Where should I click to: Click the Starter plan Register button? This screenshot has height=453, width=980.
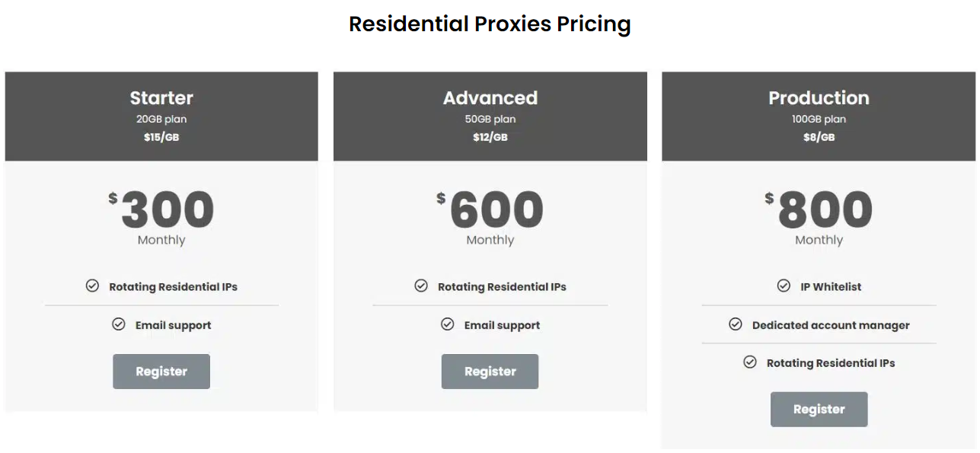point(161,372)
